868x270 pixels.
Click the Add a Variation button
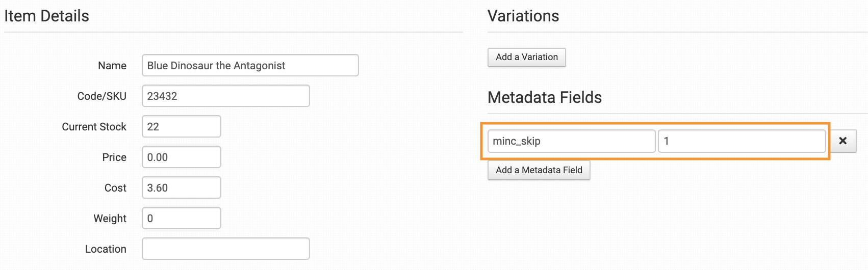tap(526, 57)
